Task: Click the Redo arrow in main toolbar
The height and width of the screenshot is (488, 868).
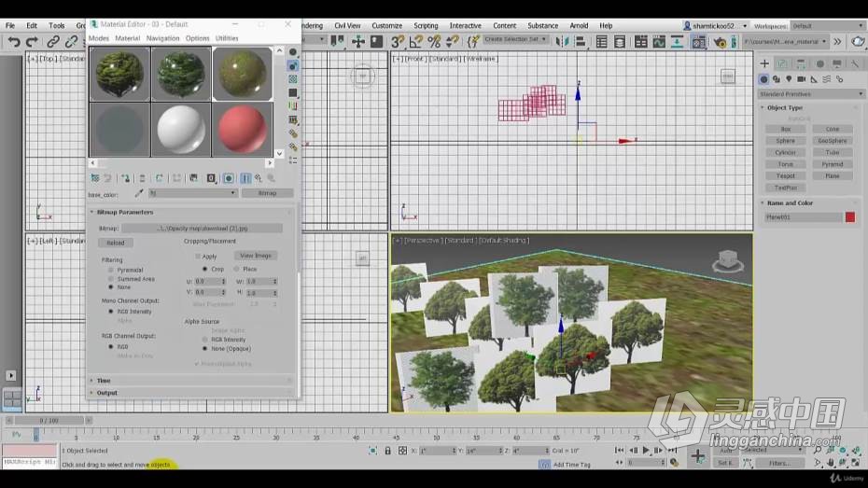Action: pos(32,41)
